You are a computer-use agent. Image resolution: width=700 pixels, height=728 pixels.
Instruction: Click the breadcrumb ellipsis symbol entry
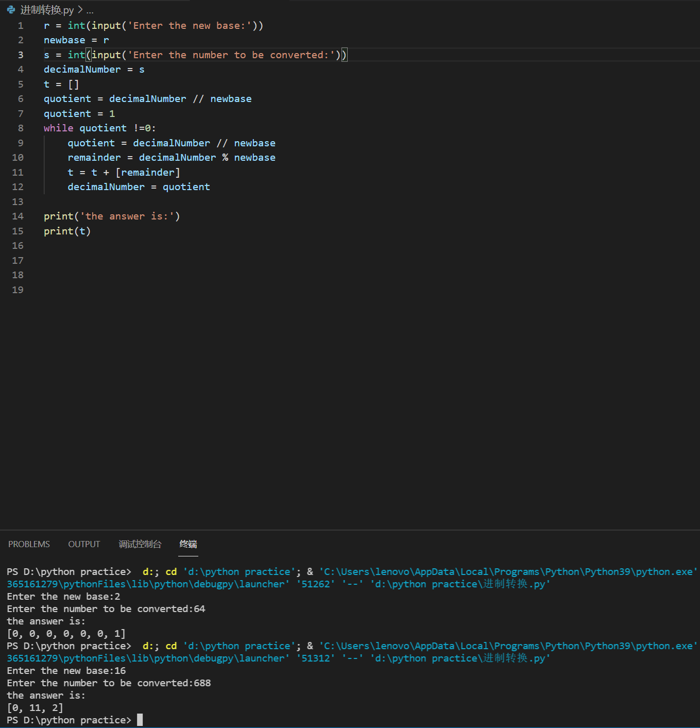click(x=90, y=10)
